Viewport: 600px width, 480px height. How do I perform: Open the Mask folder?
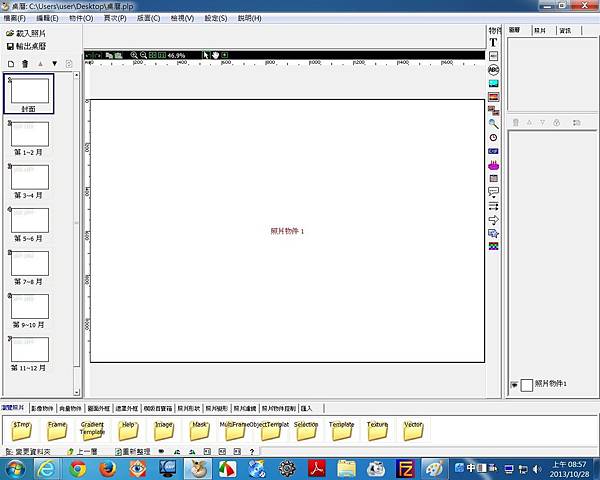(199, 431)
